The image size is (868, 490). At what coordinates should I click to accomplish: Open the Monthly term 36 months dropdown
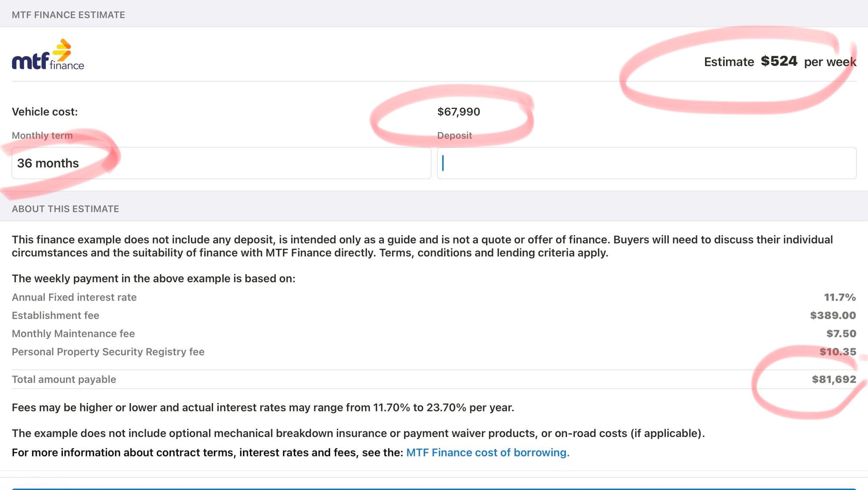pyautogui.click(x=221, y=163)
